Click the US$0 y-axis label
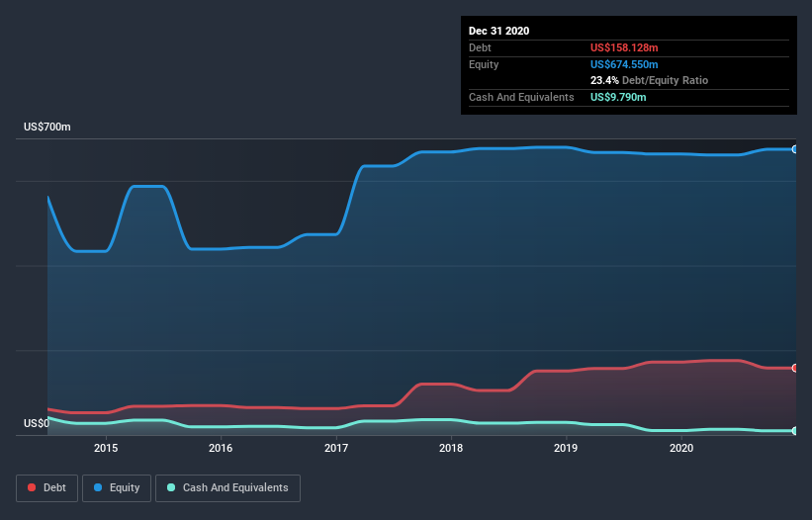The image size is (812, 520). [x=37, y=423]
